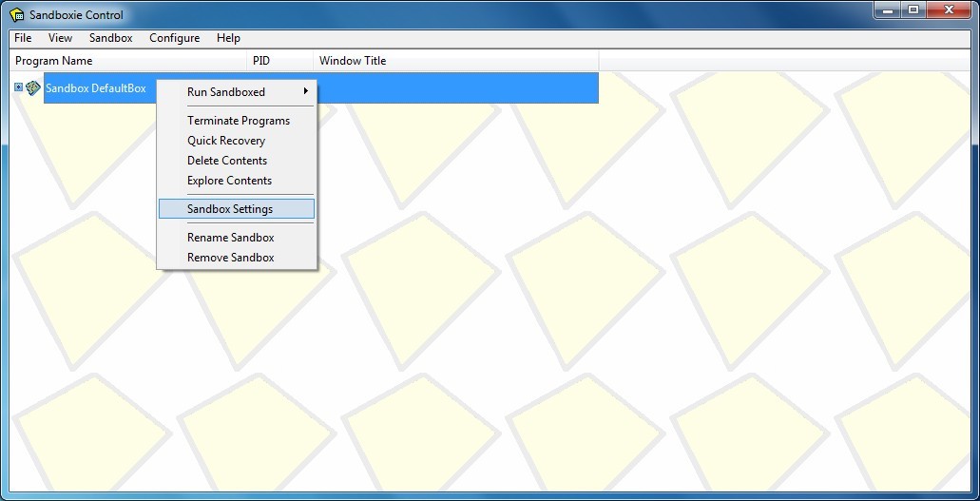The image size is (980, 501).
Task: Open the Run Sandboxed submenu arrow
Action: [306, 91]
